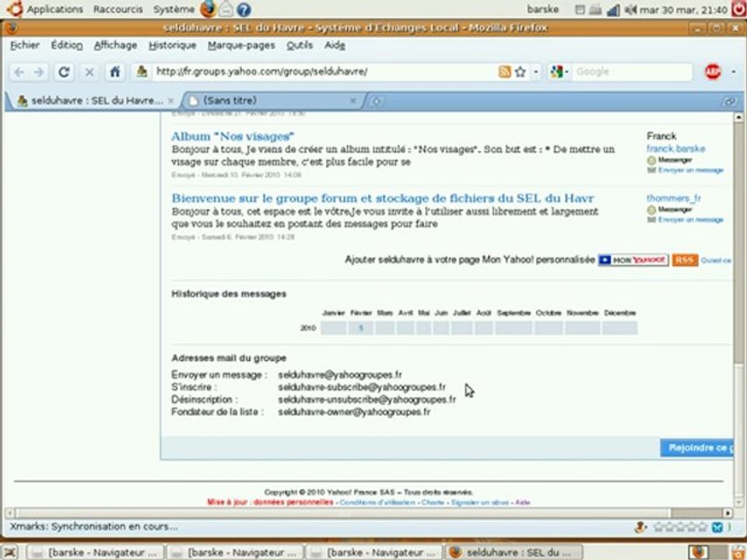Open the Adblock Plus ABP icon
This screenshot has height=560, width=747.
[713, 72]
